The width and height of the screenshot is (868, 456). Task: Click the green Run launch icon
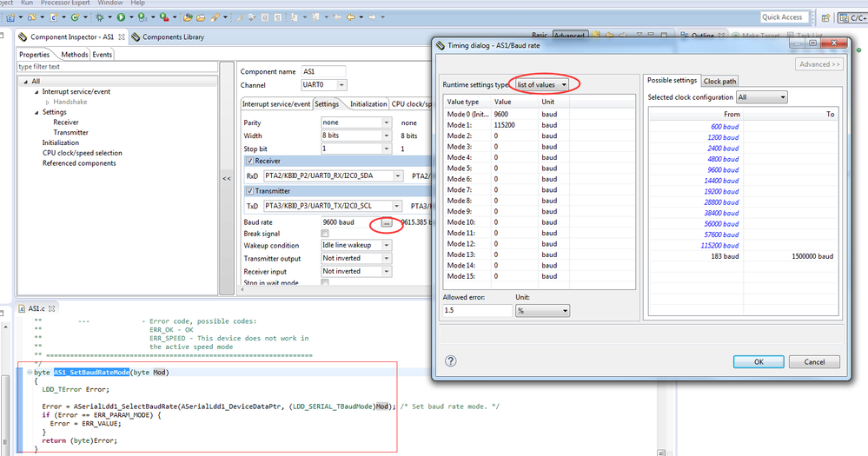(121, 17)
